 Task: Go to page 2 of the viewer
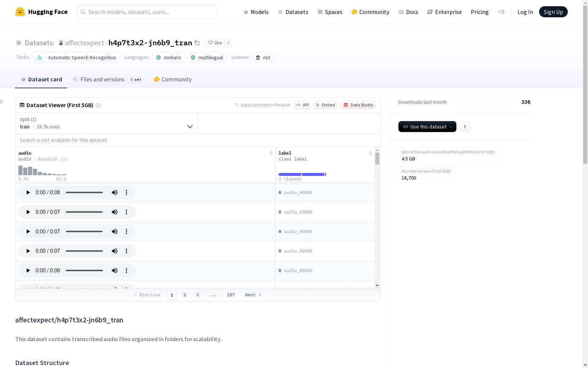coord(184,295)
